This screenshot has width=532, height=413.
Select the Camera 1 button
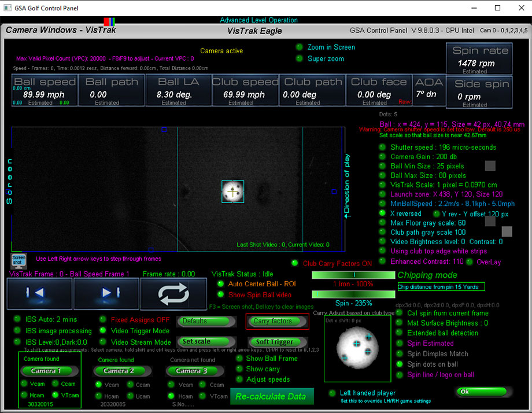pyautogui.click(x=49, y=371)
